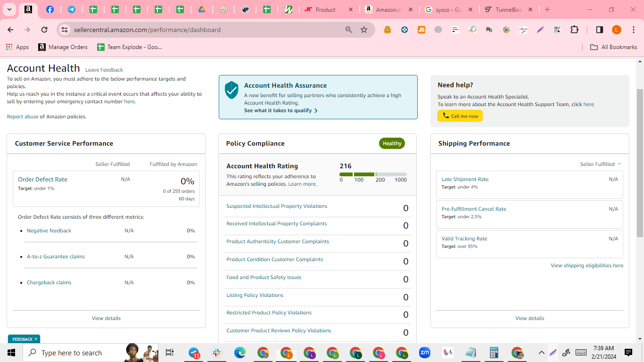Switch to the Product tab
The image size is (644, 362).
[x=326, y=9]
